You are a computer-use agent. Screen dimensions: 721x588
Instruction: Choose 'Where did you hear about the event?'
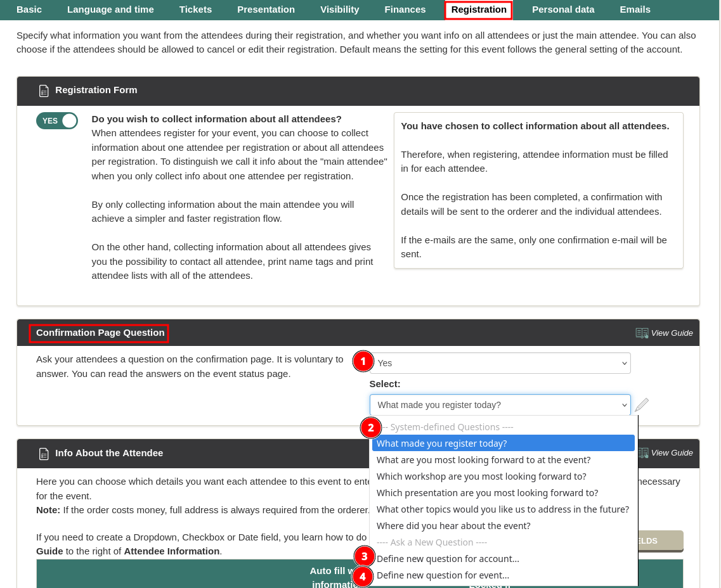(x=453, y=526)
